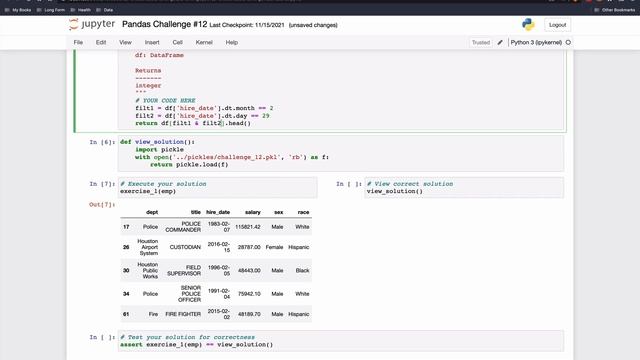Click the dept column header

(x=152, y=212)
